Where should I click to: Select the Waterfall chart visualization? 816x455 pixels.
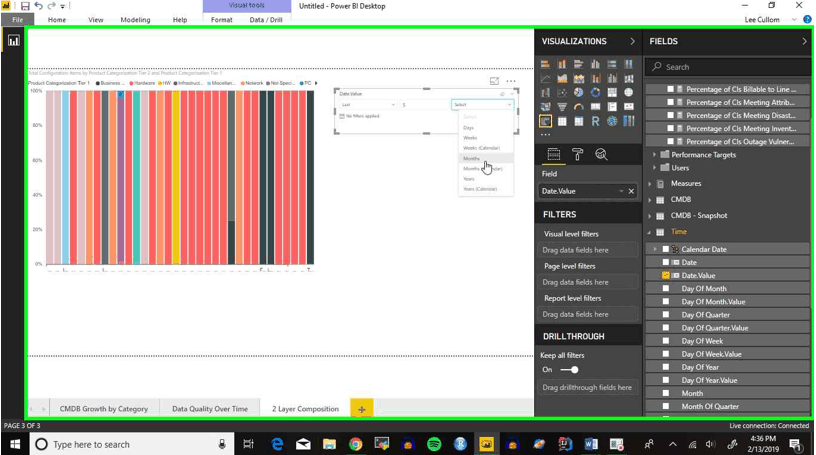tap(545, 93)
